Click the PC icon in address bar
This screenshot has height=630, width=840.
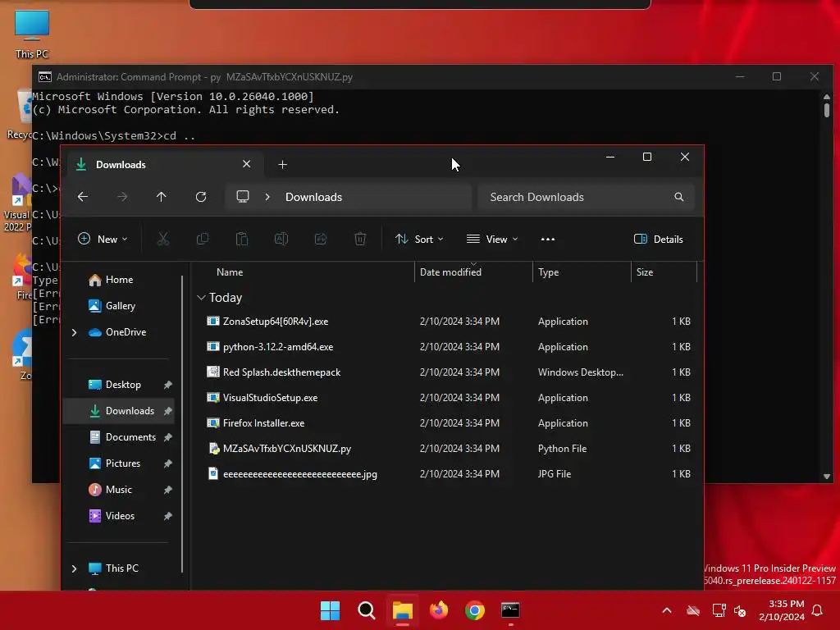pyautogui.click(x=243, y=197)
